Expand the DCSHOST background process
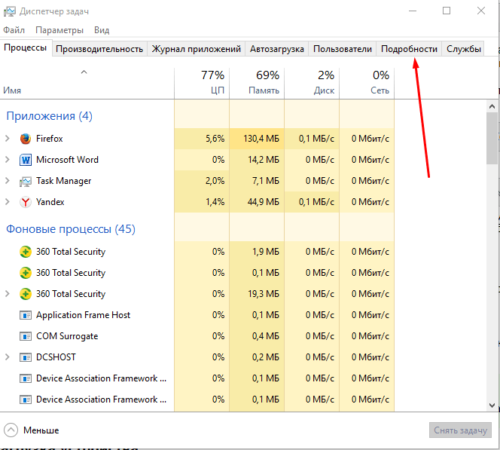500x450 pixels. coord(7,357)
